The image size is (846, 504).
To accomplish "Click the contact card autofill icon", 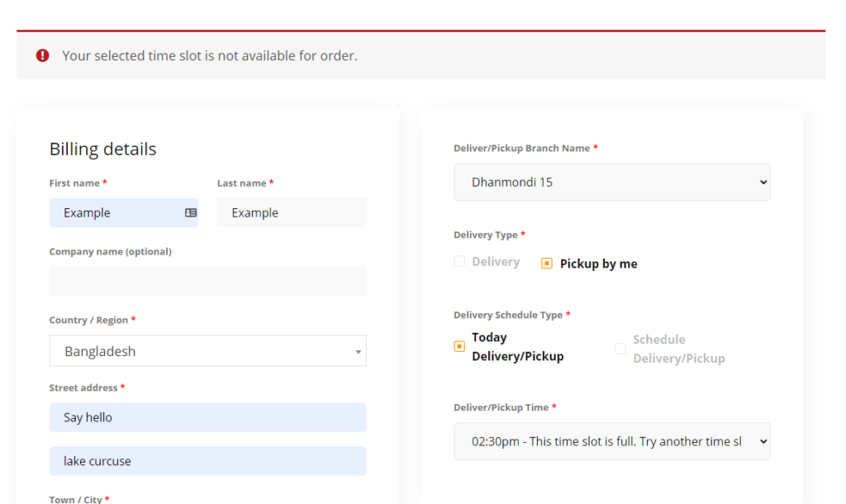I will (191, 212).
